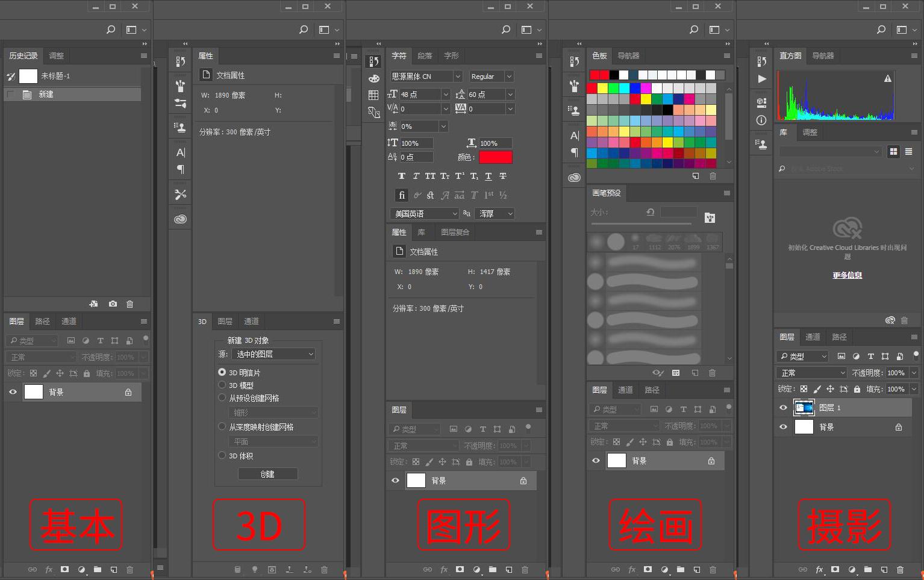The height and width of the screenshot is (580, 924).
Task: Choose the 3D 体积 radio option
Action: tap(222, 456)
